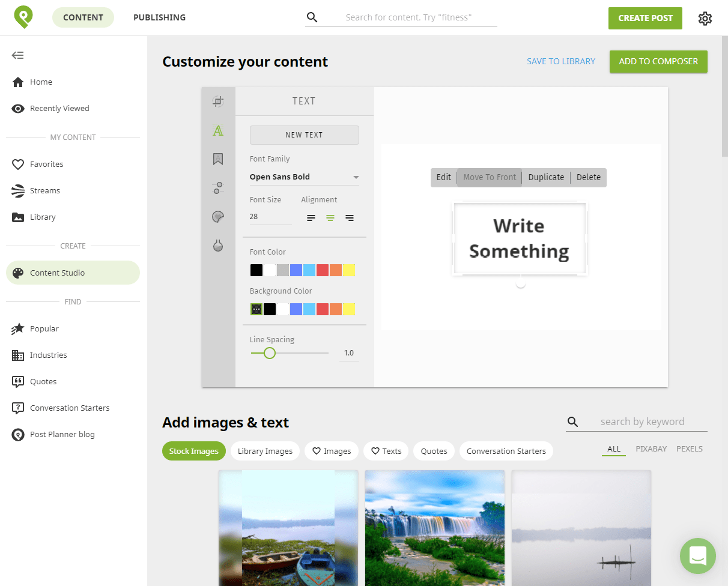
Task: Select the Stock Images filter chip
Action: [x=194, y=451]
